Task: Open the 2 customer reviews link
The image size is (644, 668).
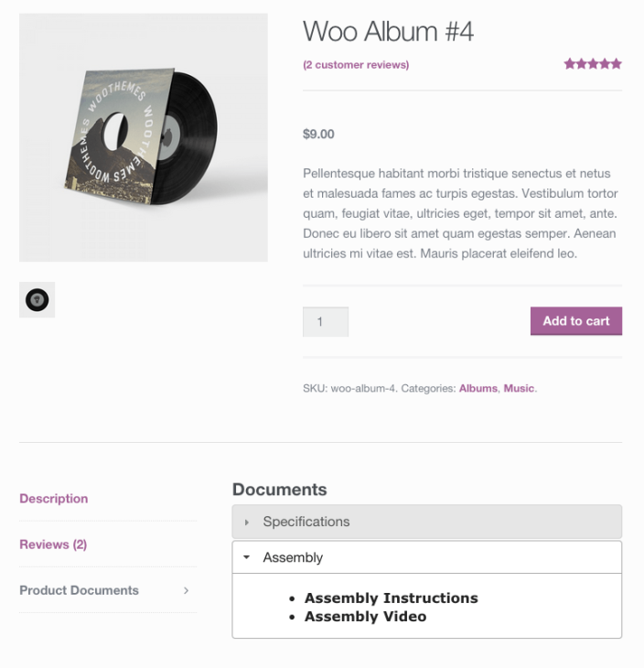Action: [356, 65]
